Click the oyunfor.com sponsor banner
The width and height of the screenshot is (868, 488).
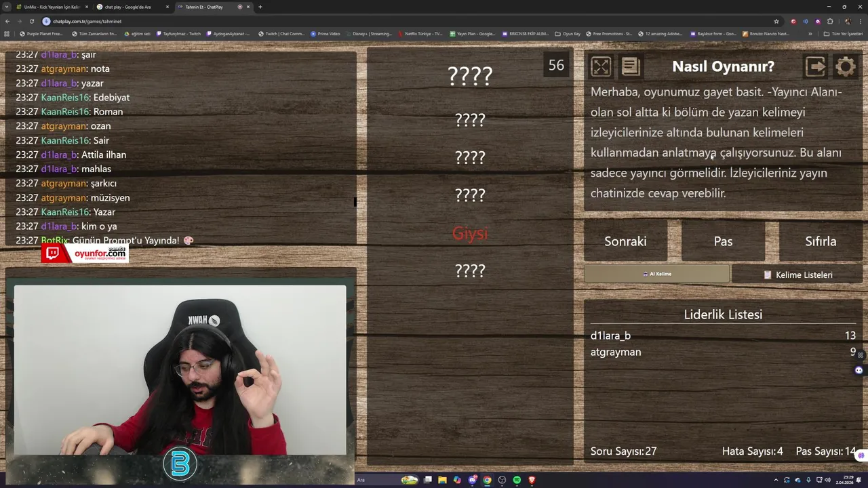pyautogui.click(x=85, y=253)
